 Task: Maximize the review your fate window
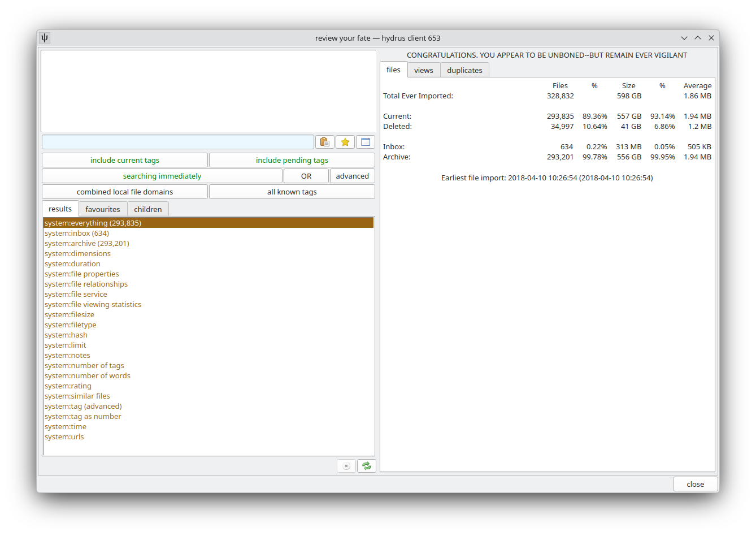pyautogui.click(x=698, y=38)
